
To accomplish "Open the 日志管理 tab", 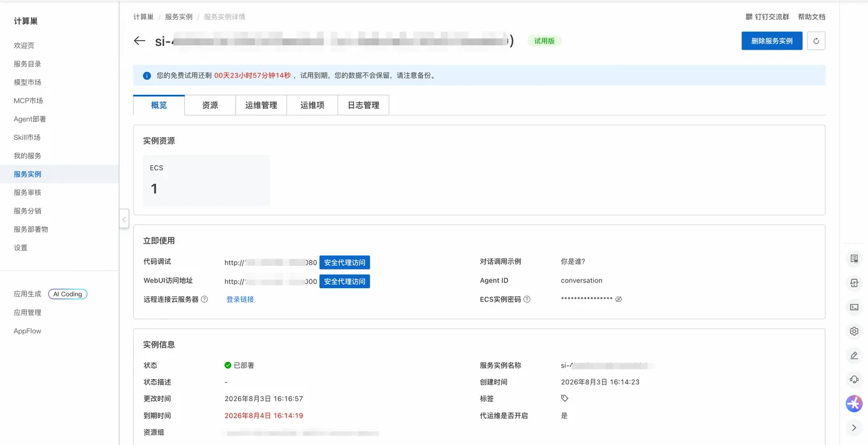I will pos(363,105).
